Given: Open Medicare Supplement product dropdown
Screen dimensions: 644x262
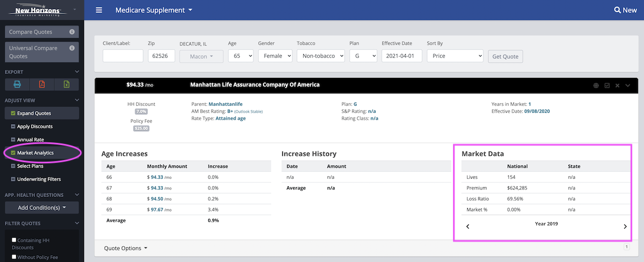Looking at the screenshot, I should tap(154, 10).
